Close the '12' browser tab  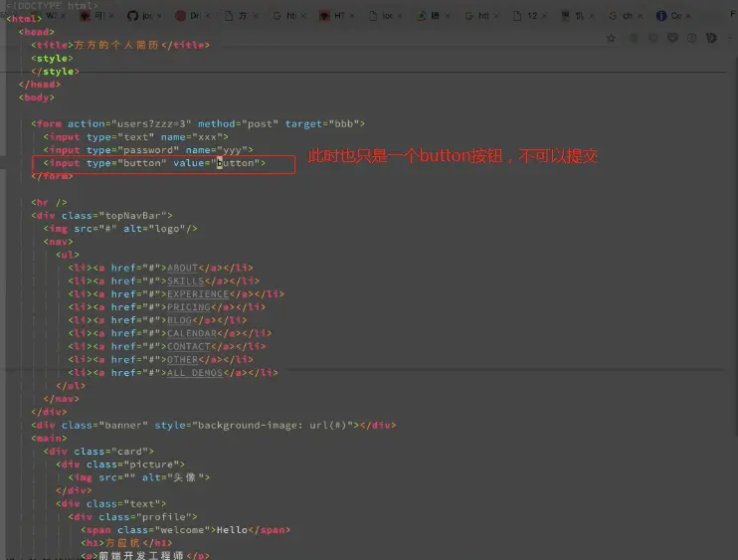click(x=544, y=16)
